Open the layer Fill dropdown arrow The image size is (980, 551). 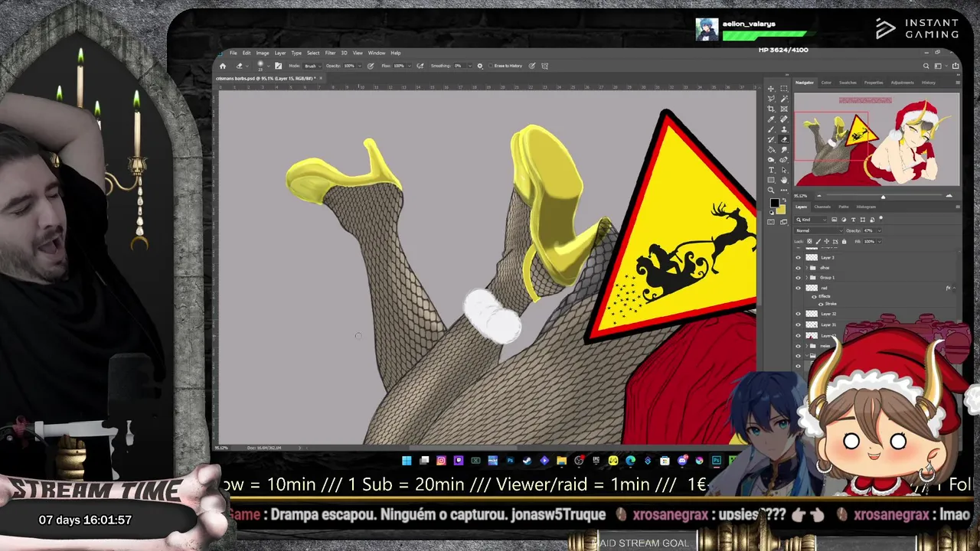[880, 242]
